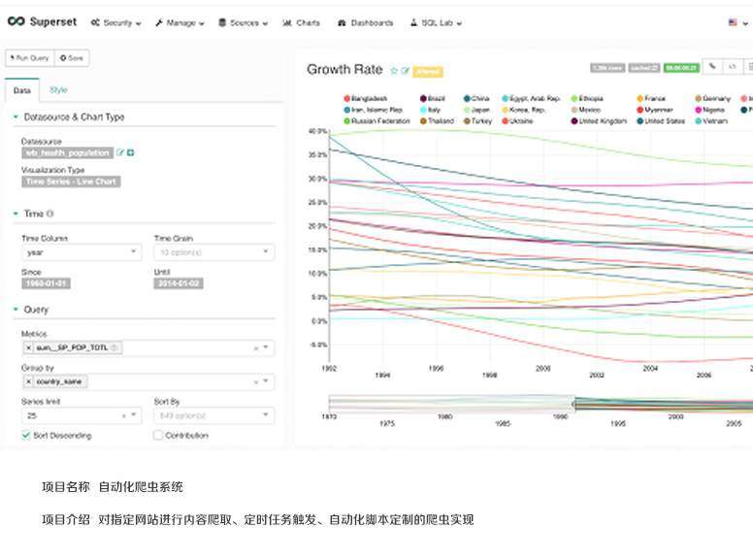
Task: Open the Time Grain dropdown
Action: point(214,252)
